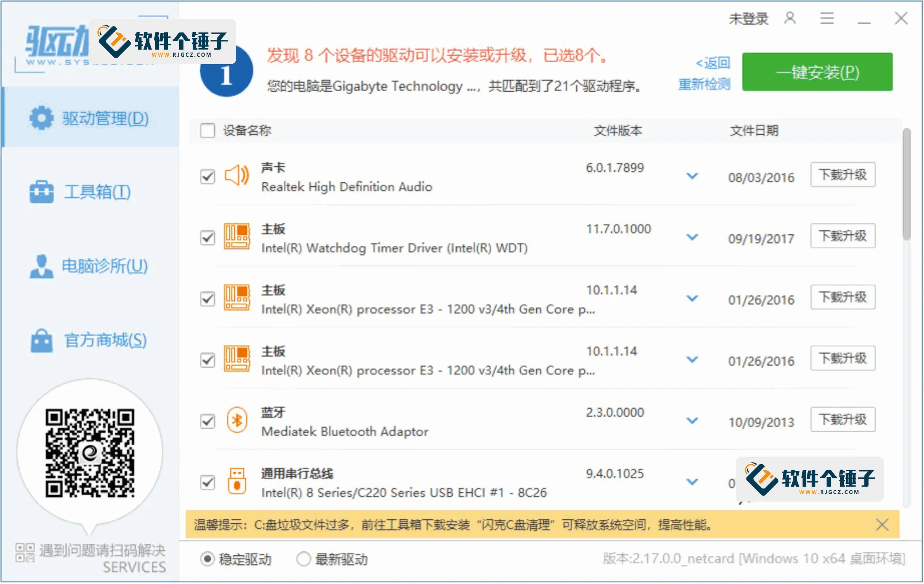Open the hamburger menu icon in title bar

click(827, 18)
